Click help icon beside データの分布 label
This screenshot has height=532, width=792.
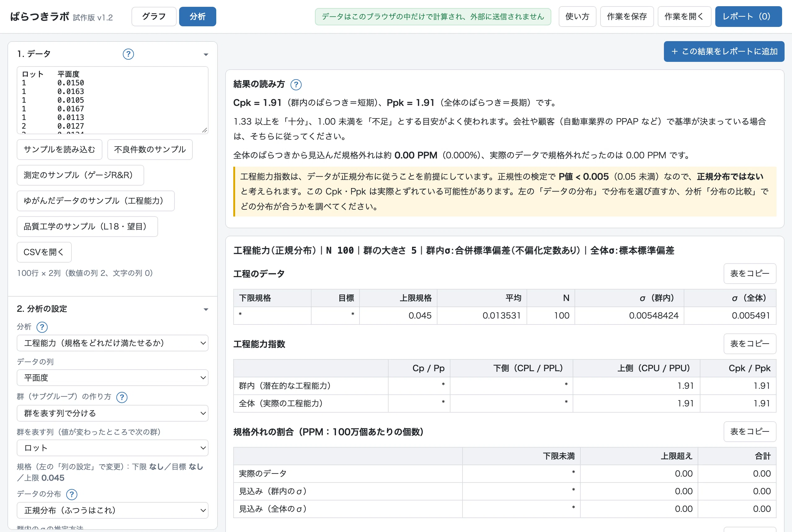pos(71,494)
